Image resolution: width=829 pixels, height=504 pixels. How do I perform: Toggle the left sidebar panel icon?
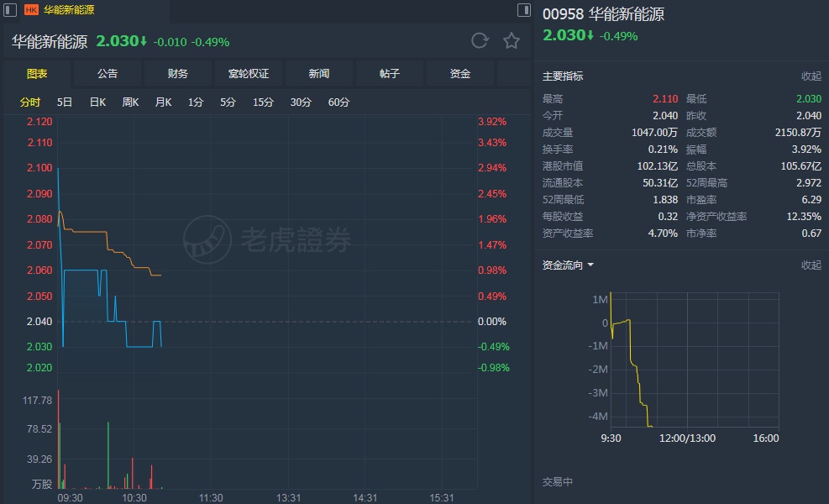coord(11,10)
